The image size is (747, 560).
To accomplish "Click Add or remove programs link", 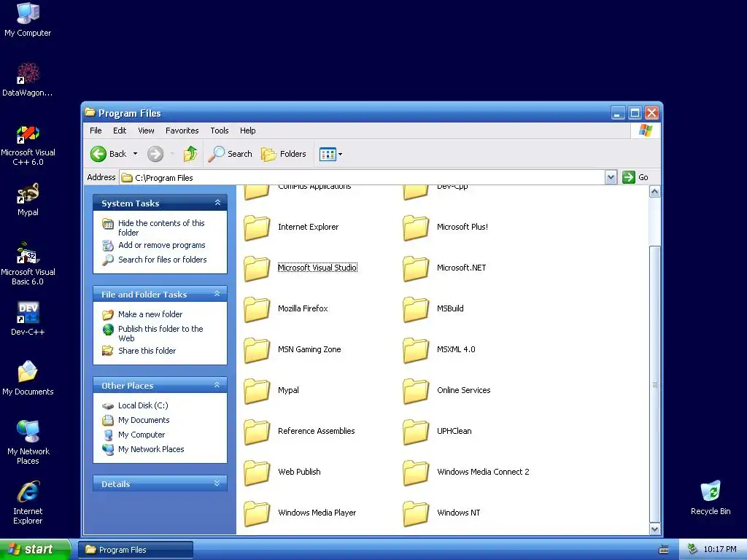I will pos(161,245).
